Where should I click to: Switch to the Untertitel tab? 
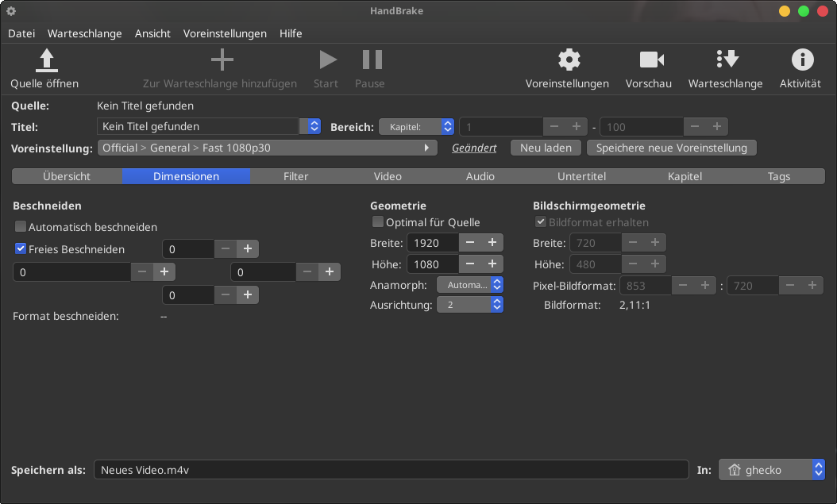(x=581, y=176)
